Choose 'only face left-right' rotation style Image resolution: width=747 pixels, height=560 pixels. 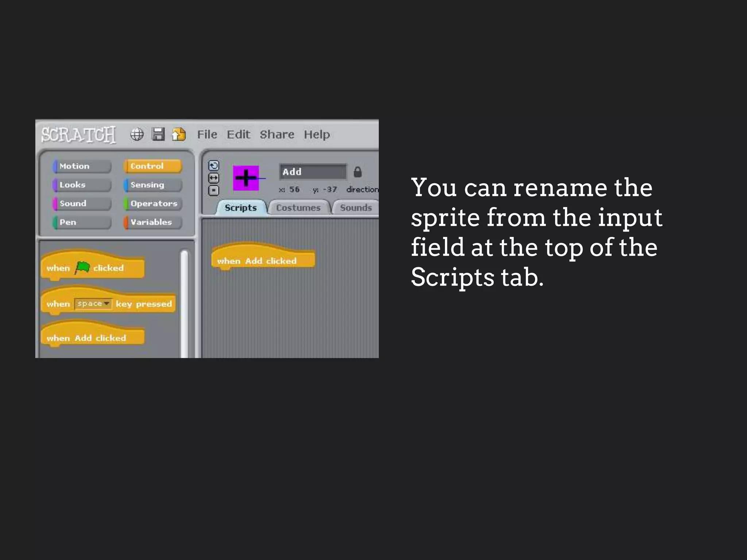(x=214, y=178)
